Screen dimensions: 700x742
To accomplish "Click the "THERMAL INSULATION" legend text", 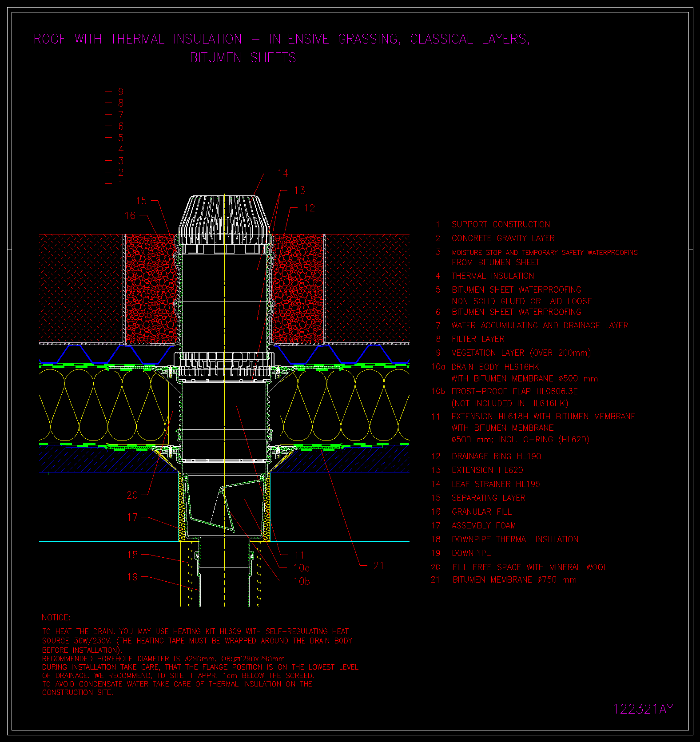I will coord(493,276).
